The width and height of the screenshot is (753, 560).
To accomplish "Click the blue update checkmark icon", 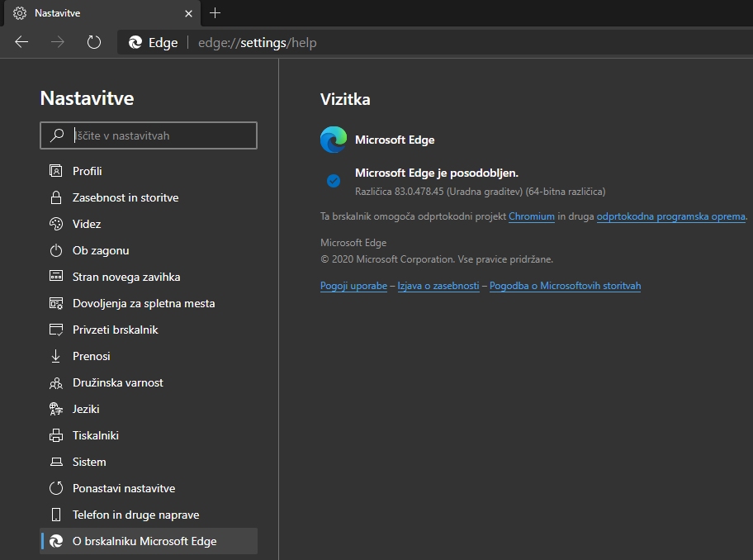I will (334, 181).
